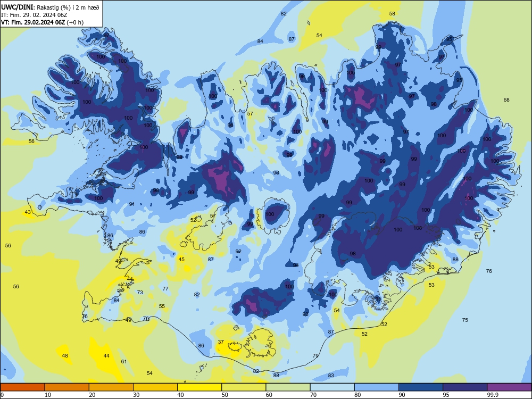
Task: Select the dark blue 90–95 legend swatch
Action: [421, 387]
